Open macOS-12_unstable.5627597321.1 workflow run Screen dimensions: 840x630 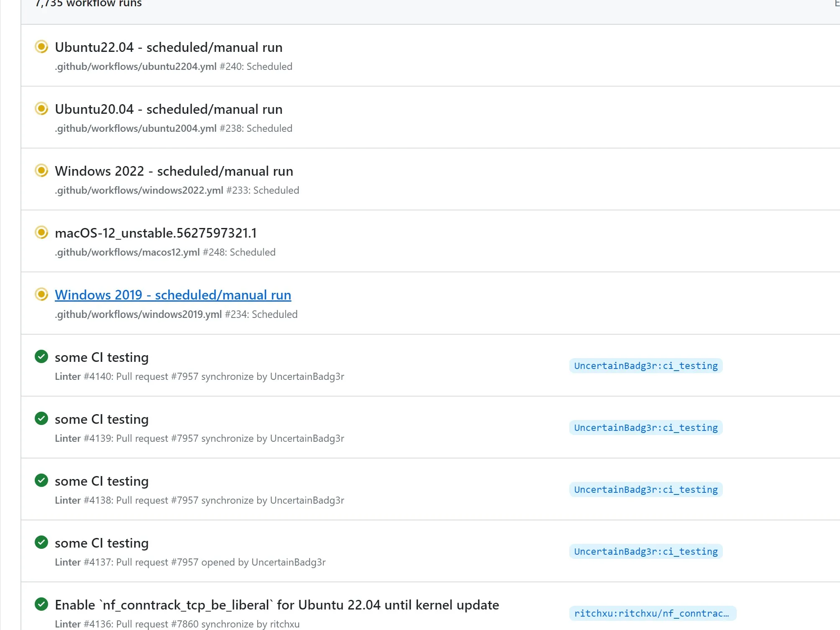[156, 233]
